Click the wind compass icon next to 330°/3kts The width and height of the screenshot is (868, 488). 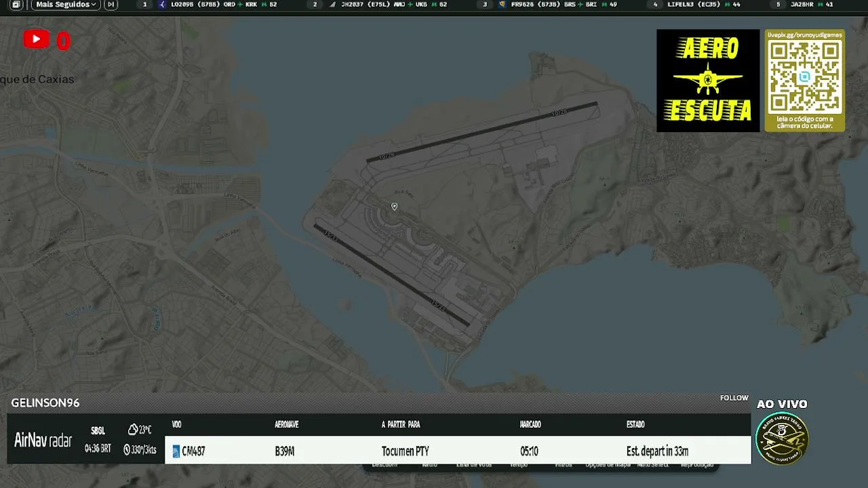click(x=127, y=449)
